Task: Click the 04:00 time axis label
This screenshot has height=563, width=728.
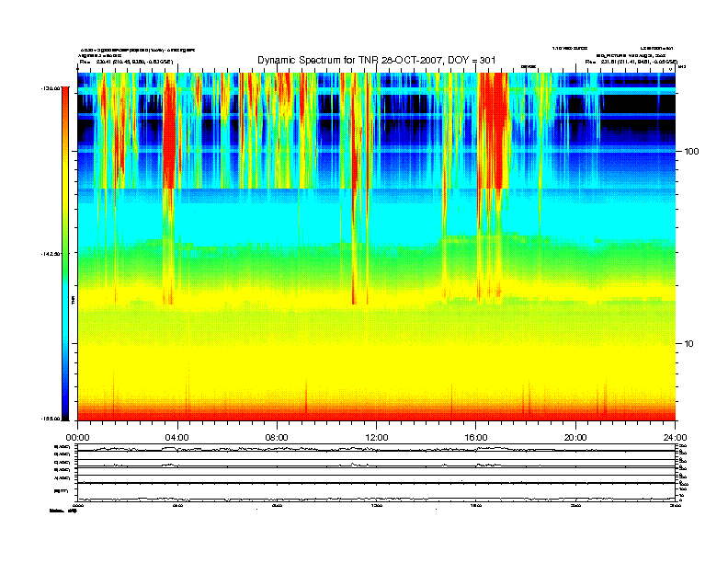Action: (177, 438)
